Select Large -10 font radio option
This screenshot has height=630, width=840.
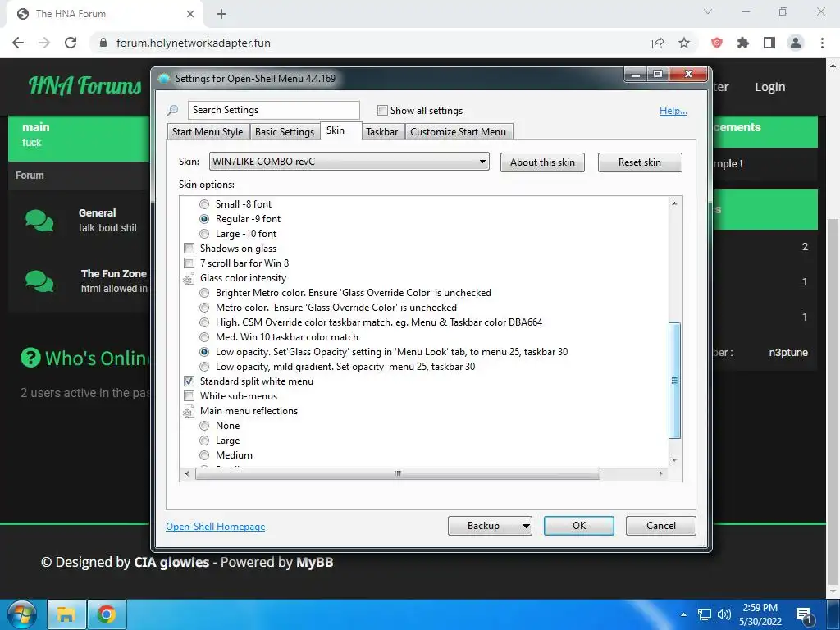point(204,234)
